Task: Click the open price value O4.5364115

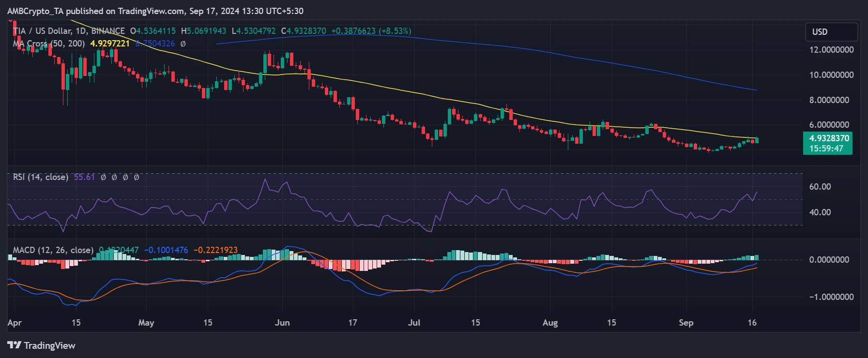Action: pos(153,31)
